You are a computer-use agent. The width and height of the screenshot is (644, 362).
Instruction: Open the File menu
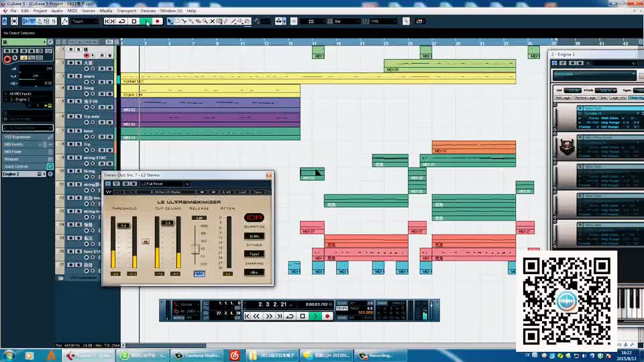click(13, 11)
